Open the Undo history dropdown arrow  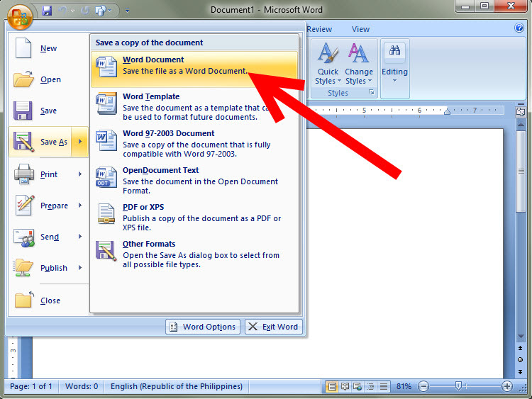tap(72, 11)
